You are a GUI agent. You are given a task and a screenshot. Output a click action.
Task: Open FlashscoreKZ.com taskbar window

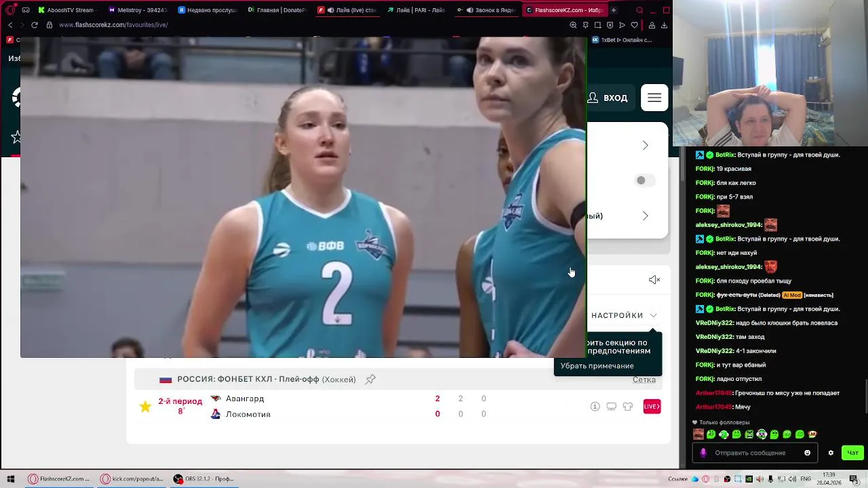click(59, 479)
